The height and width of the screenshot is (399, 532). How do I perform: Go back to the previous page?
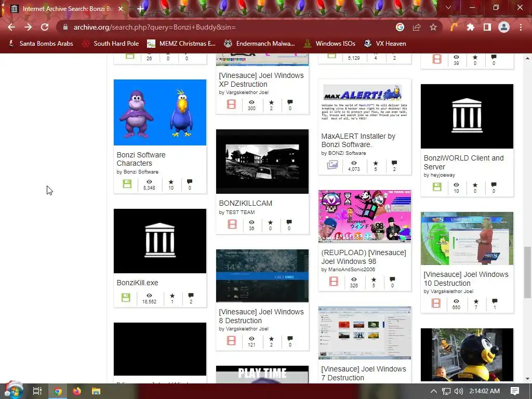click(11, 27)
